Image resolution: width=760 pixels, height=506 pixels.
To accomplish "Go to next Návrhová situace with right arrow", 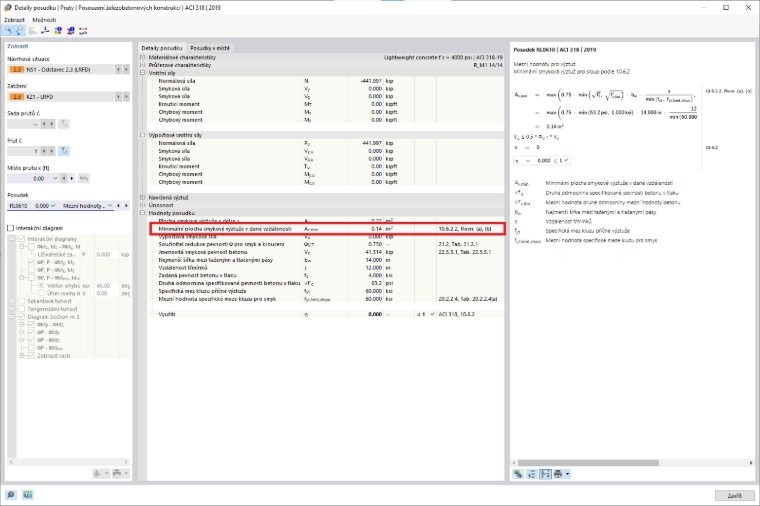I will pos(126,70).
